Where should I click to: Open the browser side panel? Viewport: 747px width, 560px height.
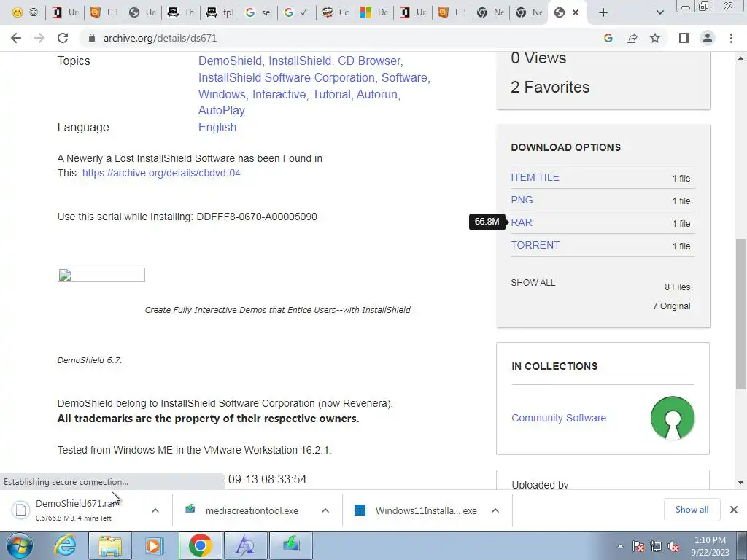pos(684,38)
